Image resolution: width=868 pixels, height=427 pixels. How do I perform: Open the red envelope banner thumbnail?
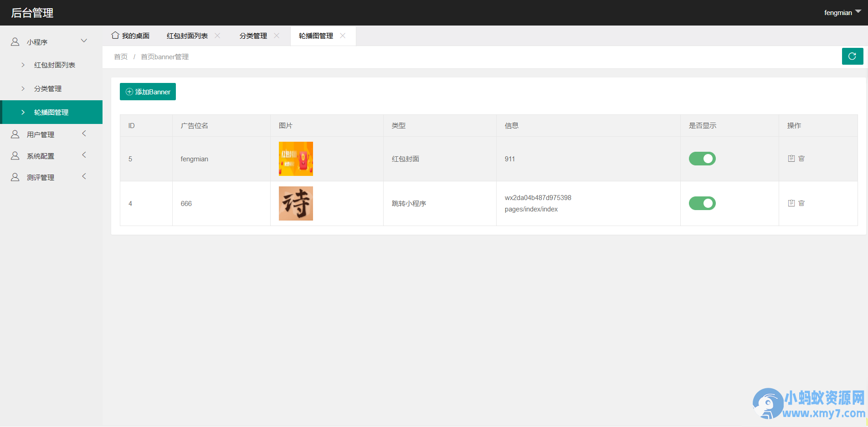pyautogui.click(x=296, y=159)
